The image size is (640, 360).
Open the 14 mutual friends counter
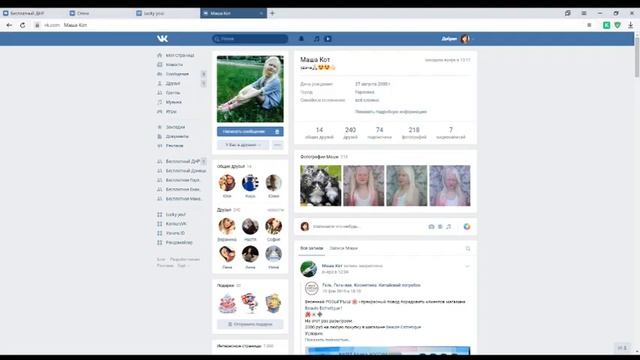(319, 133)
